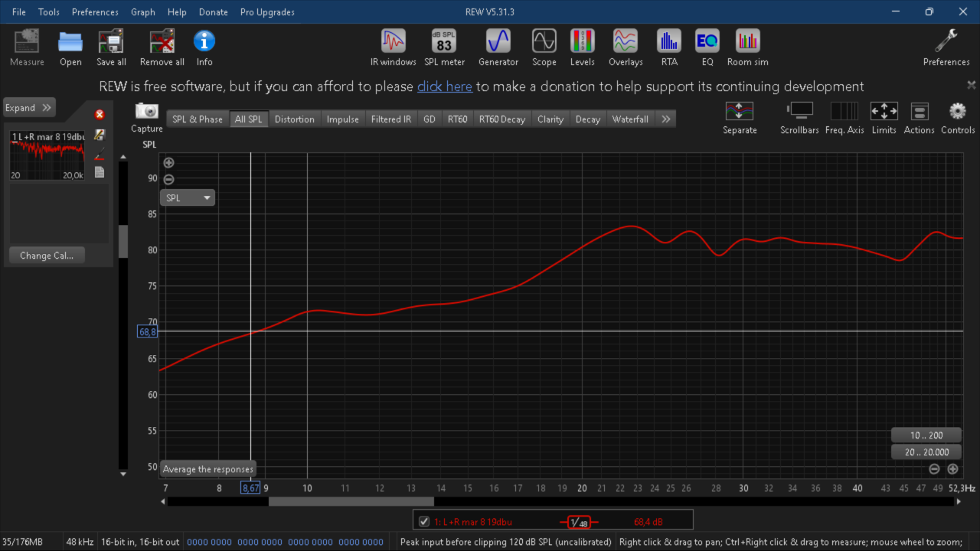Switch to the SPL & Phase tab
The image size is (980, 551).
click(198, 119)
